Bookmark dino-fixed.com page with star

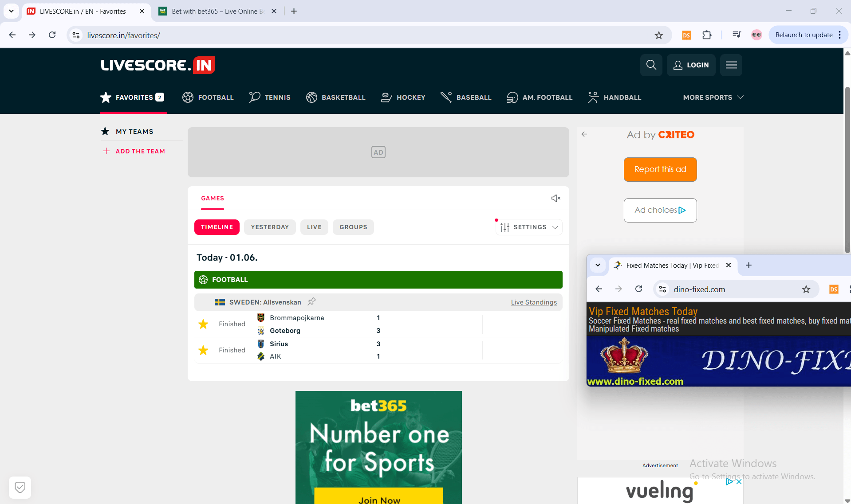(806, 289)
